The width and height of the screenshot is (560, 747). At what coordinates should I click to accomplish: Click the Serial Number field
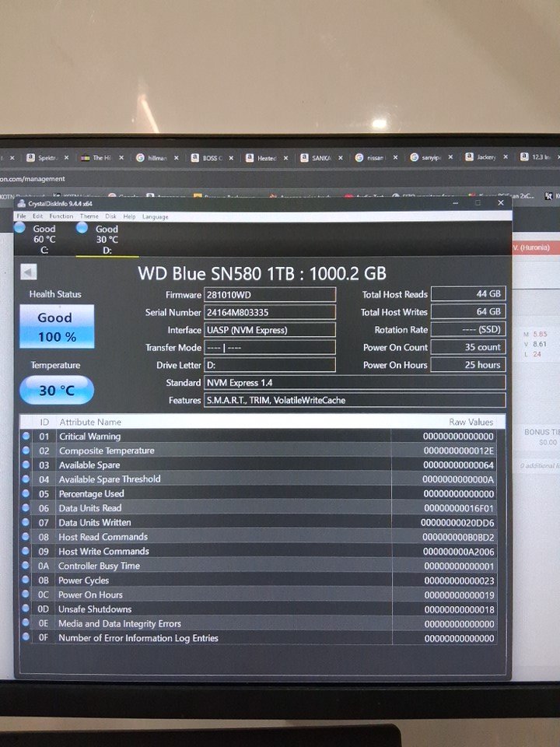269,312
